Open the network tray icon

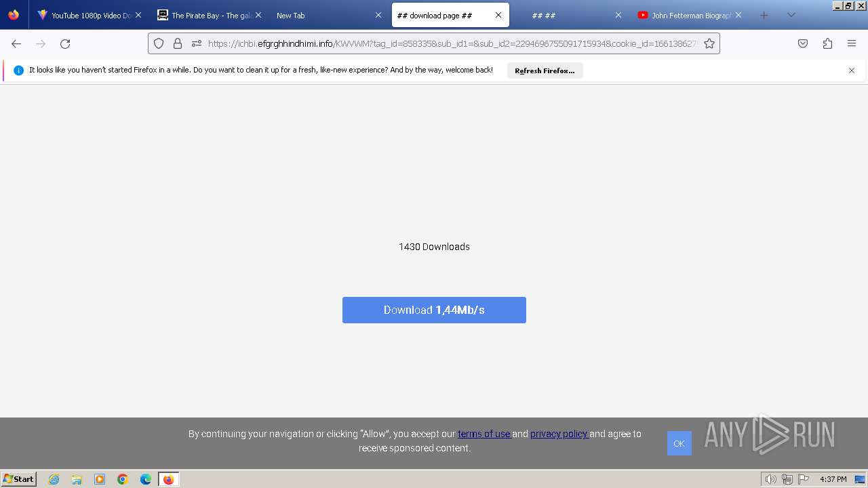(787, 479)
